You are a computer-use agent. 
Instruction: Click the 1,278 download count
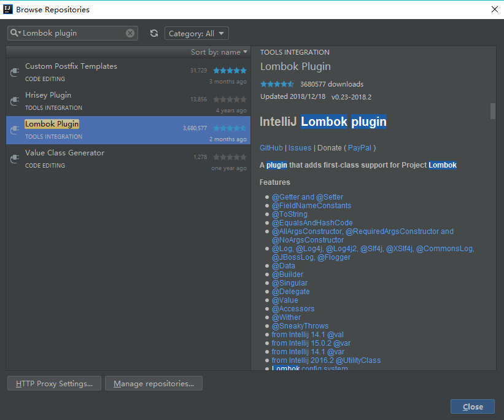click(x=200, y=157)
